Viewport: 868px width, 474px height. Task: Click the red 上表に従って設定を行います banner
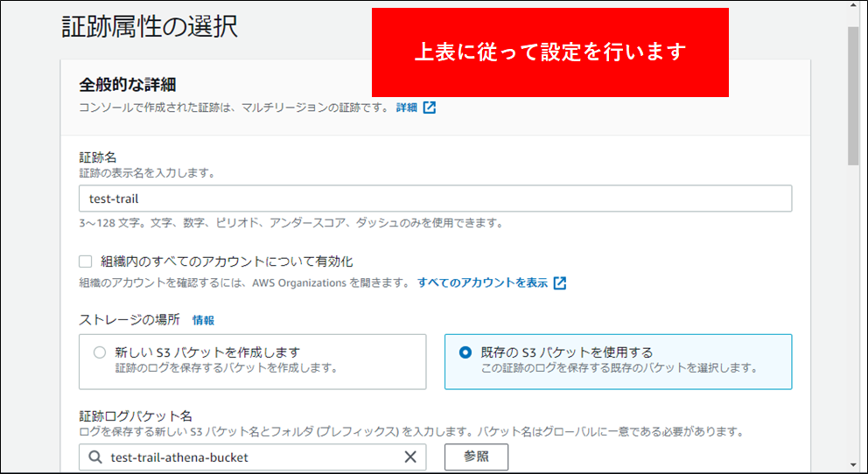click(x=550, y=52)
